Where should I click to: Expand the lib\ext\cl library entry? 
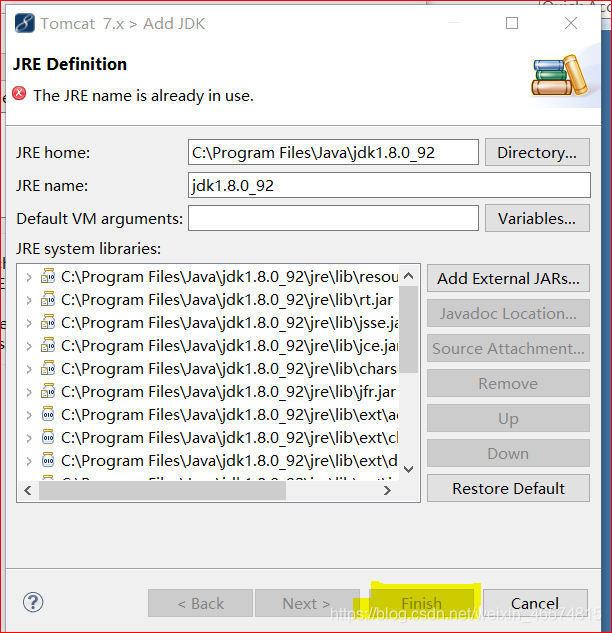[29, 438]
